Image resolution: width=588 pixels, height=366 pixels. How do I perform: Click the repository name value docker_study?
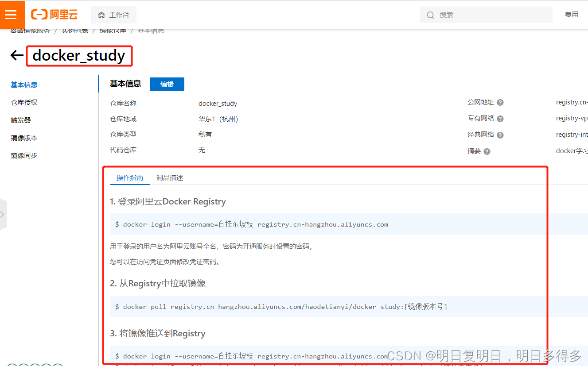point(218,104)
